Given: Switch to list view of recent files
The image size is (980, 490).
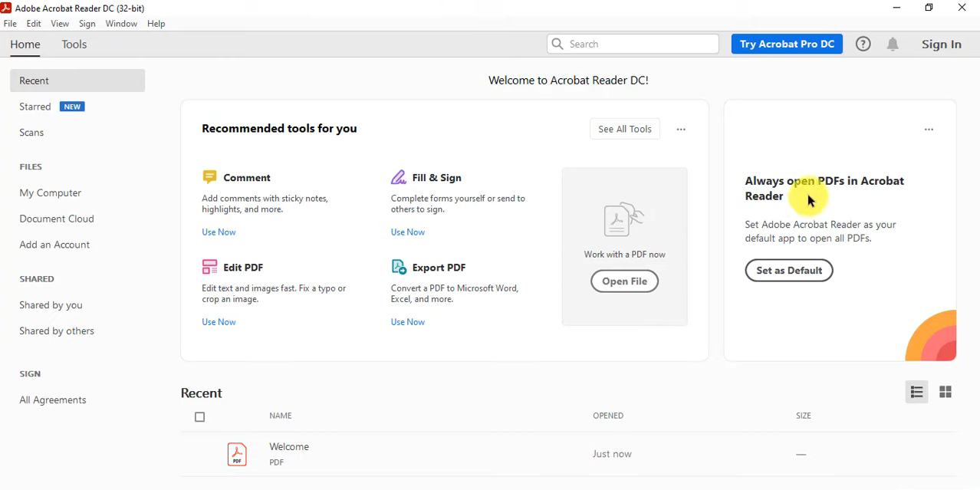Looking at the screenshot, I should tap(916, 393).
